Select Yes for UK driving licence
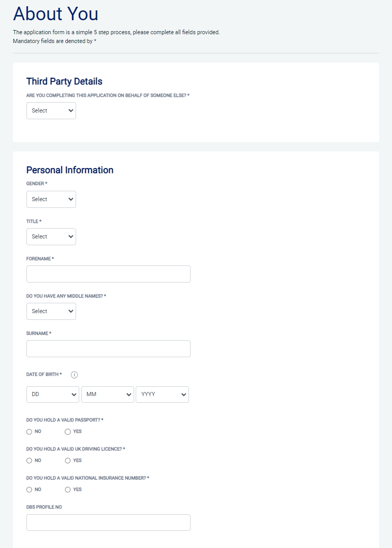Image resolution: width=392 pixels, height=548 pixels. tap(68, 460)
